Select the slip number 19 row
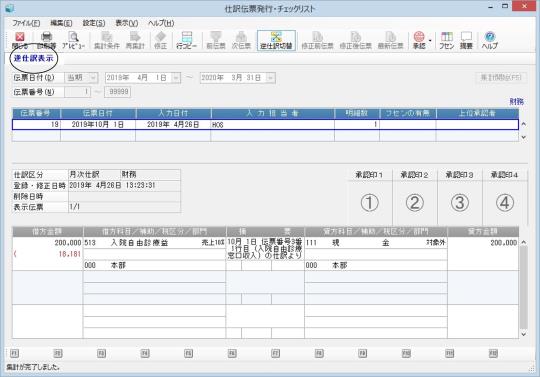Image resolution: width=540 pixels, height=377 pixels. tap(265, 124)
